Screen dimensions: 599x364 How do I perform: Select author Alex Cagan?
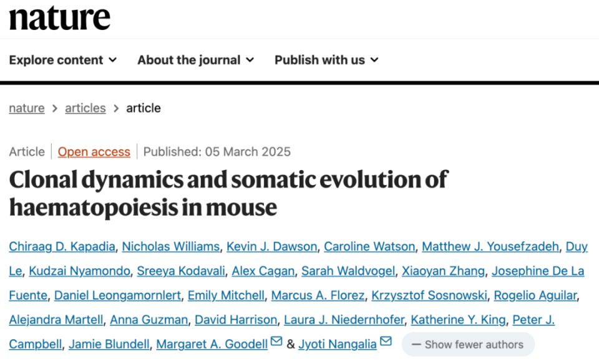pos(263,271)
